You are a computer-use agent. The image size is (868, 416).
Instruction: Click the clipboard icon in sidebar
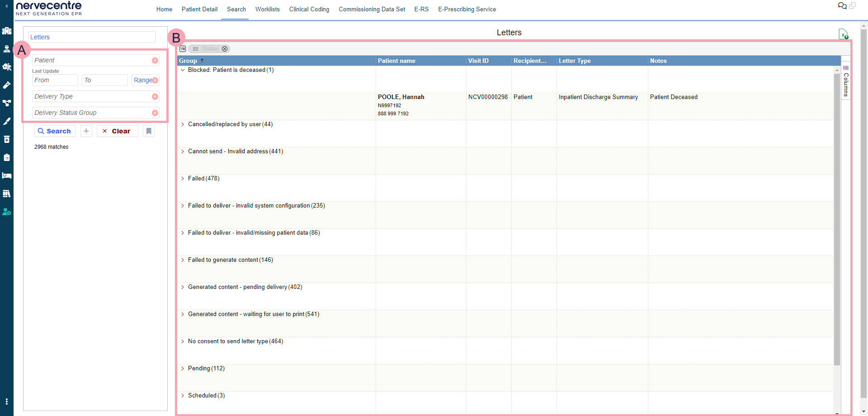click(7, 157)
